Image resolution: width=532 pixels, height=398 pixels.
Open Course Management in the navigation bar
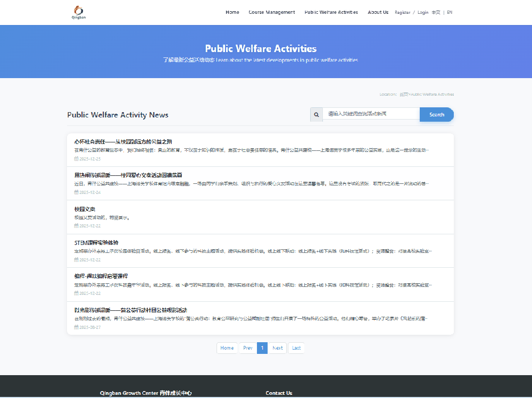272,12
